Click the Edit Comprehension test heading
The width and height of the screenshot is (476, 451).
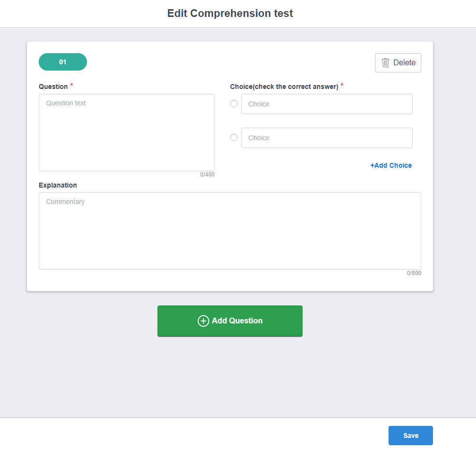click(230, 14)
